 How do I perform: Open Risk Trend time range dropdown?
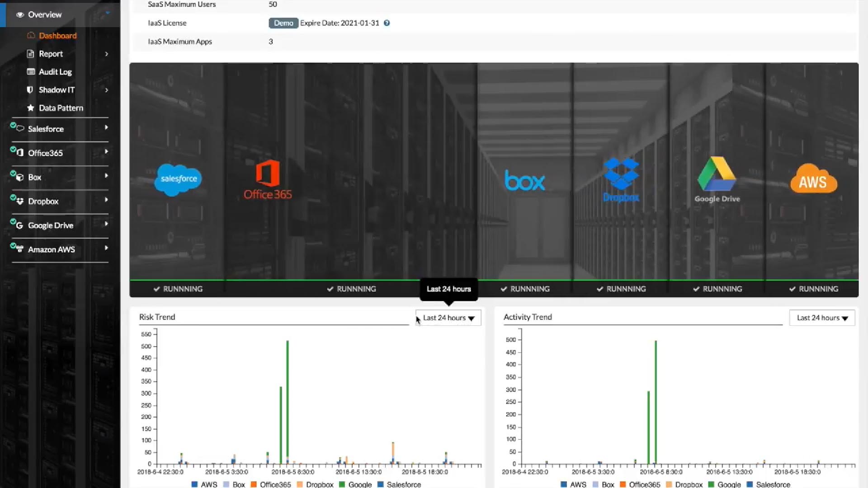point(448,318)
